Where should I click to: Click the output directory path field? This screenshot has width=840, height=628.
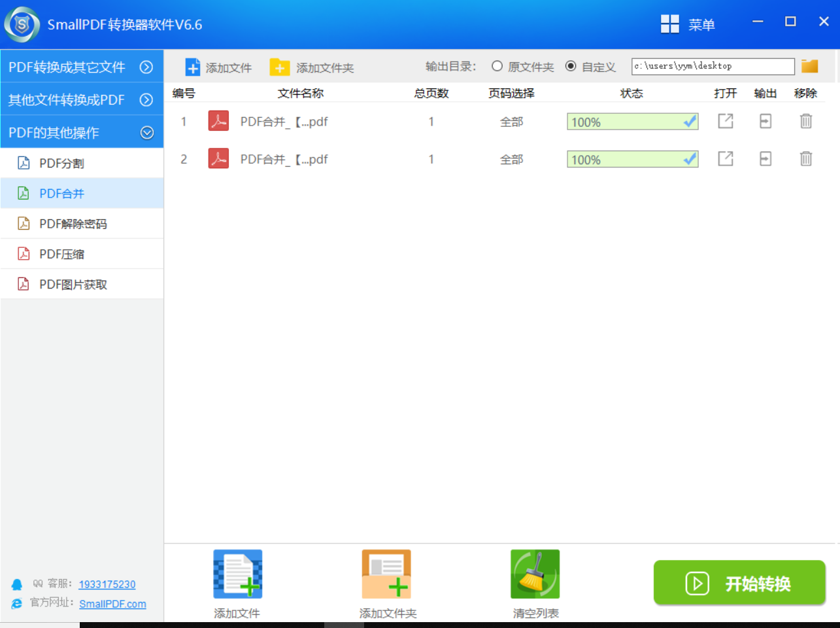713,66
